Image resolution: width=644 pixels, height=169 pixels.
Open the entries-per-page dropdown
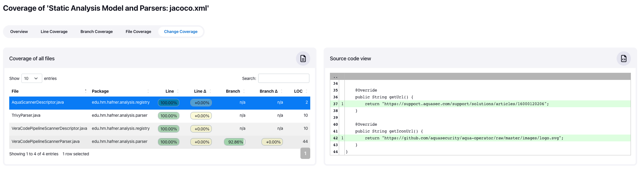tap(32, 78)
